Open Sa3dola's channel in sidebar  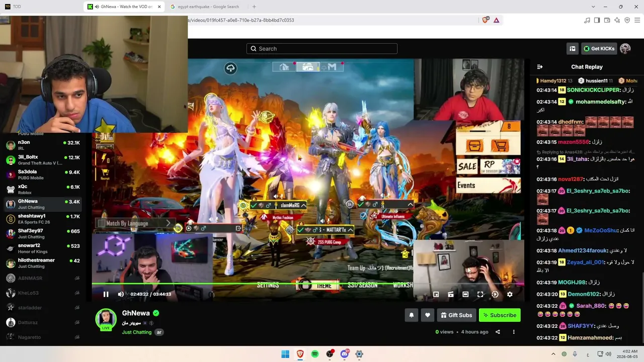click(43, 174)
